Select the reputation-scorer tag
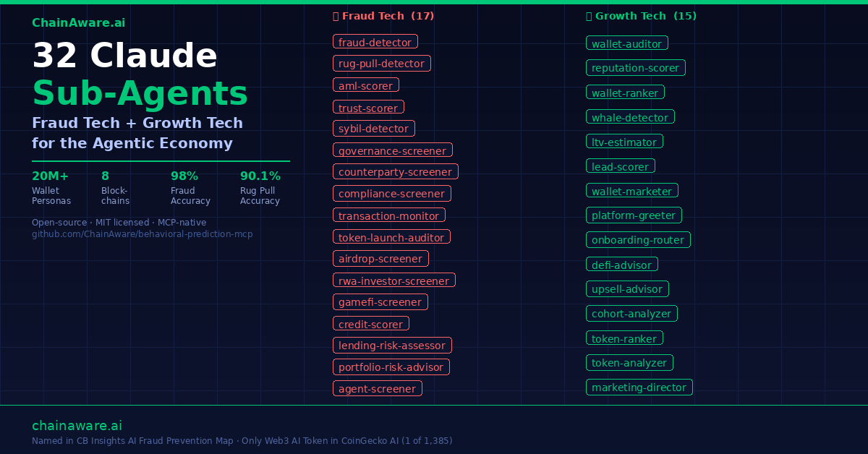Screen dimensions: 868x454 [x=636, y=68]
